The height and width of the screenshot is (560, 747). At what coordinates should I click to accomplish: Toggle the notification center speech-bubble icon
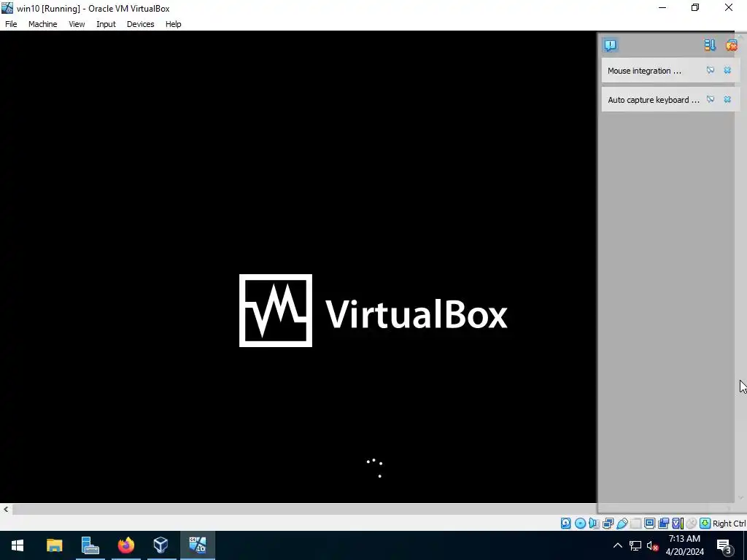click(611, 45)
